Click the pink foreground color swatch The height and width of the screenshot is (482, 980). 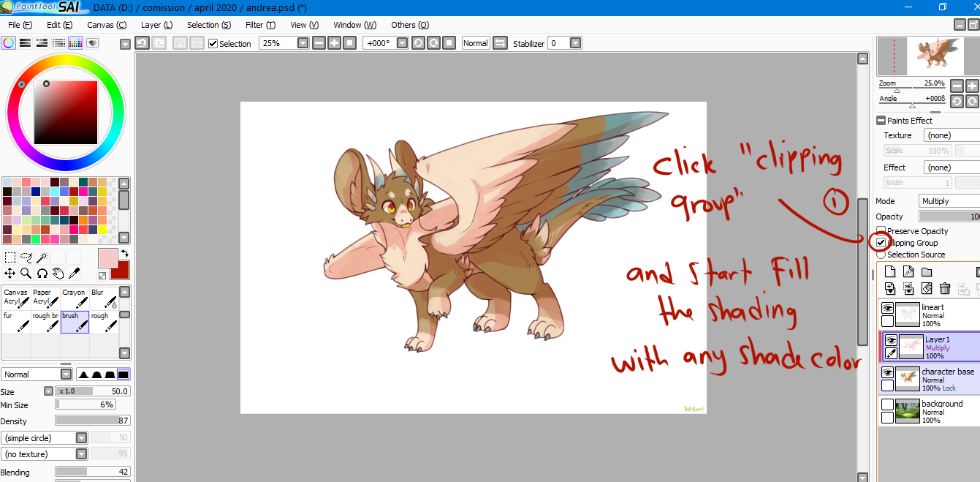pyautogui.click(x=107, y=257)
